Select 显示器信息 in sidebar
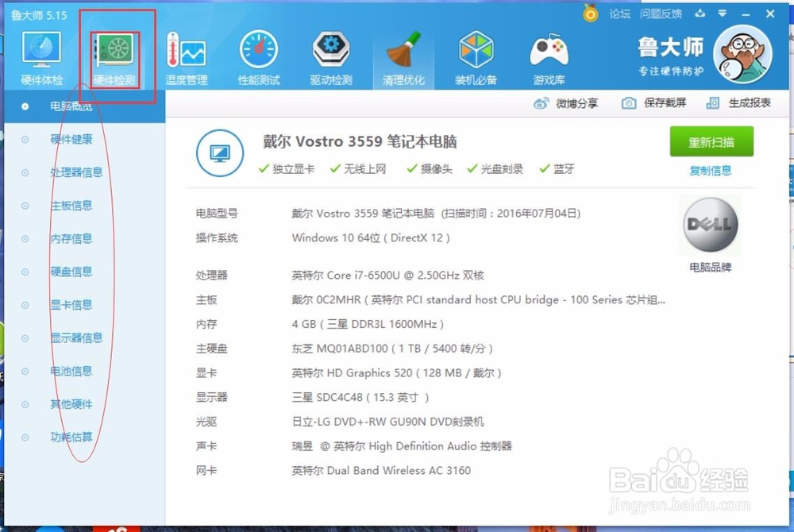This screenshot has width=794, height=532. [76, 337]
